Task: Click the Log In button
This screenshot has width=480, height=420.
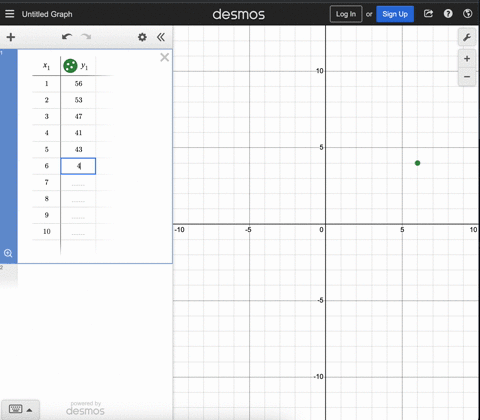Action: [x=346, y=14]
